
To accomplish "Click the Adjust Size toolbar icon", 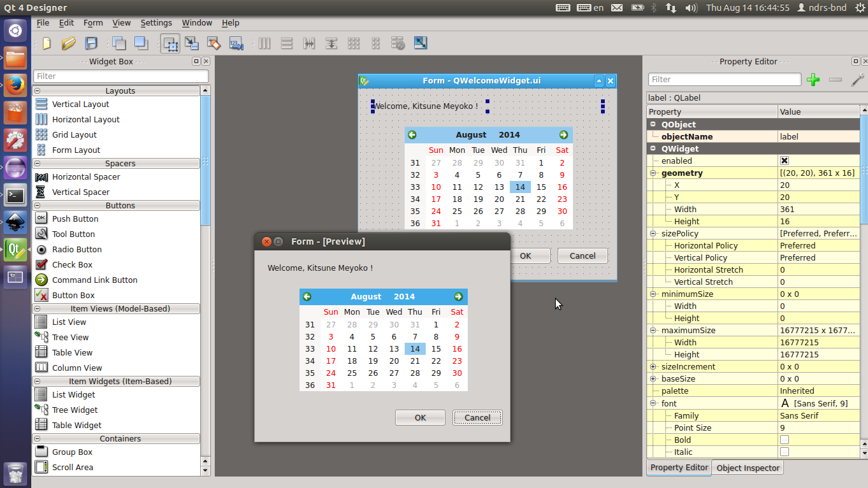I will tap(420, 43).
